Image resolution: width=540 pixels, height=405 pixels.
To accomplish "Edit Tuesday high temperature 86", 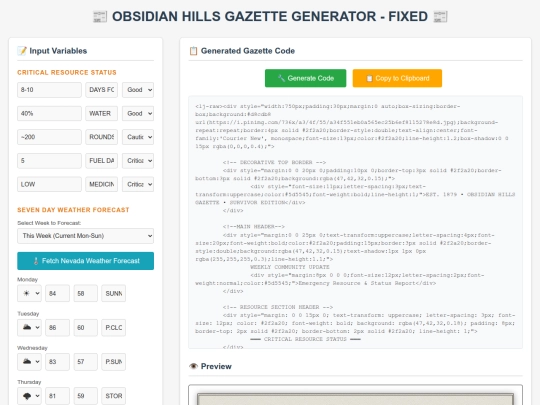I will [58, 328].
